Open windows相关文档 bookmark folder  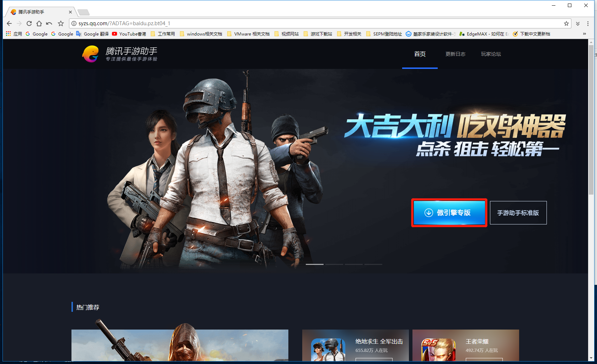201,34
